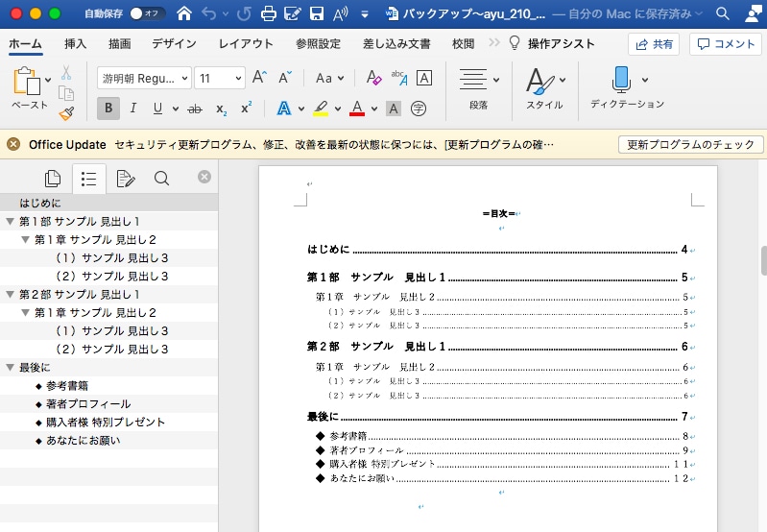Increase font size with large A icon

[x=259, y=78]
